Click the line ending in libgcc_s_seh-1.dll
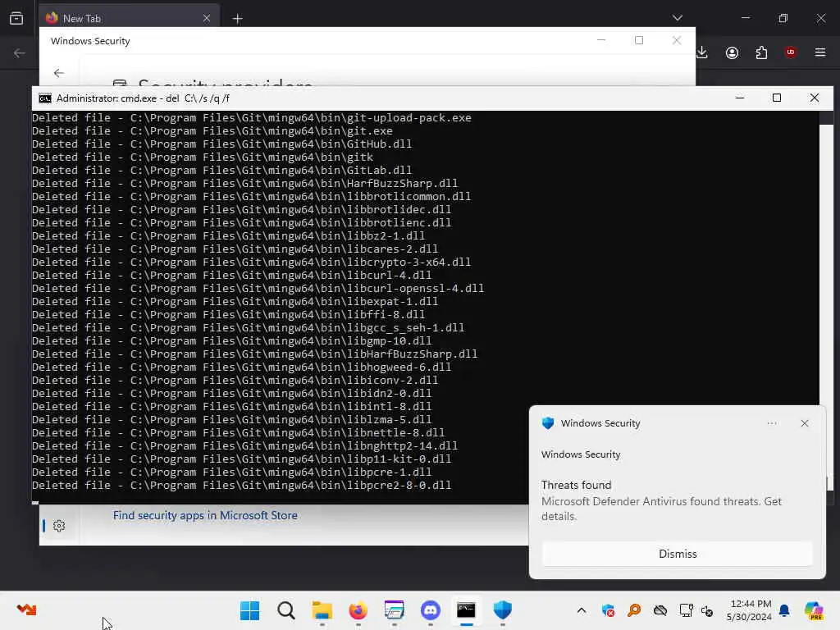Image resolution: width=840 pixels, height=630 pixels. coord(248,328)
